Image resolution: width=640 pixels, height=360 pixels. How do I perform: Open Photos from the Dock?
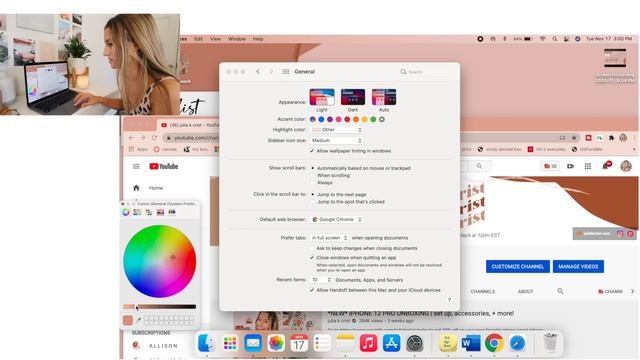point(276,343)
